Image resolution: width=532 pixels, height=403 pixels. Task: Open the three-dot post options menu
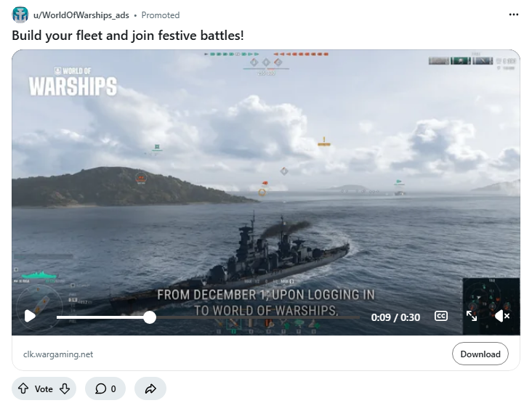513,15
